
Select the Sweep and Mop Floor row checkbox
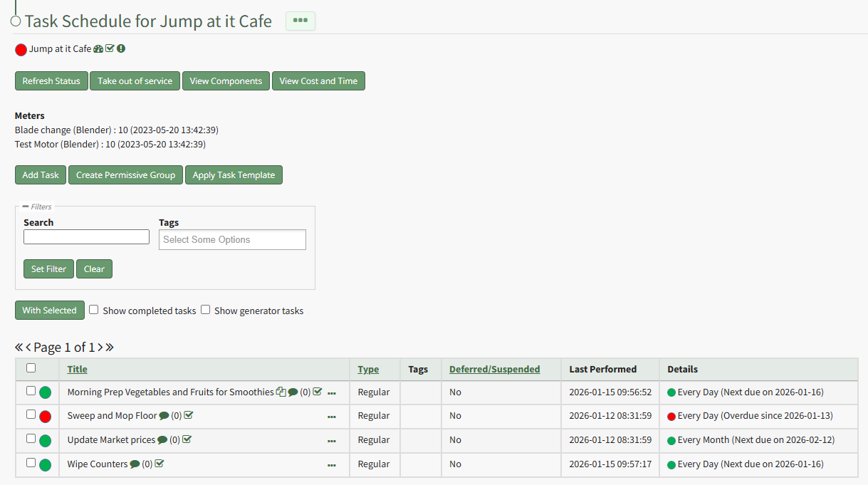31,414
